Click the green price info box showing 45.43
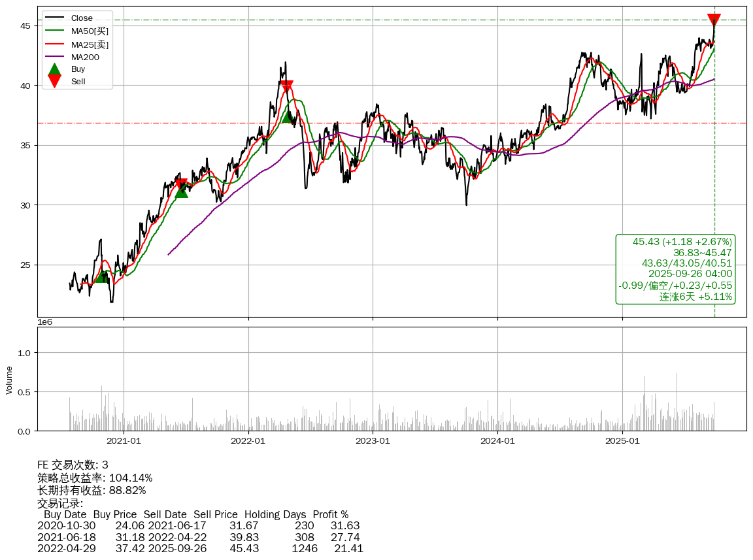 pyautogui.click(x=675, y=269)
